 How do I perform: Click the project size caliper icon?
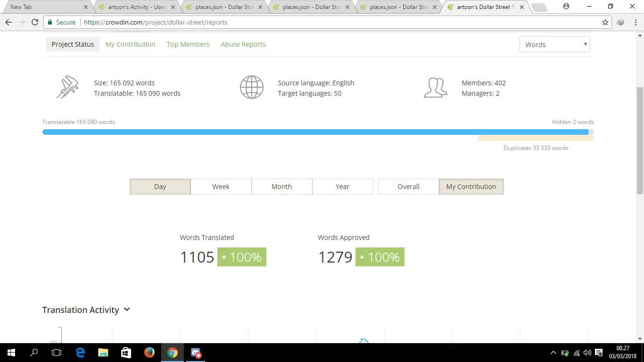coord(67,88)
